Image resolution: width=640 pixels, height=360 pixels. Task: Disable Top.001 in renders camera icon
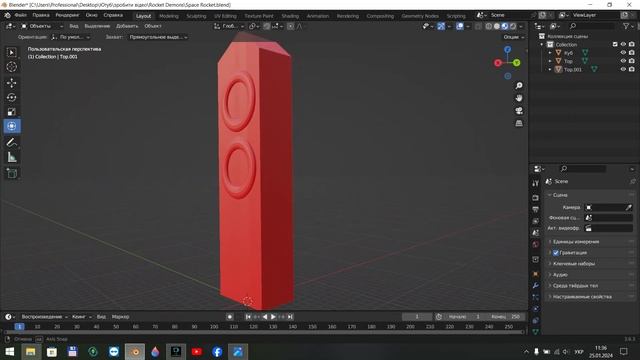click(x=632, y=70)
